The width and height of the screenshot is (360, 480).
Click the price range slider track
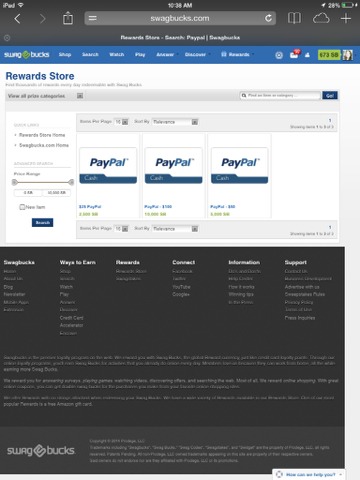pyautogui.click(x=43, y=182)
